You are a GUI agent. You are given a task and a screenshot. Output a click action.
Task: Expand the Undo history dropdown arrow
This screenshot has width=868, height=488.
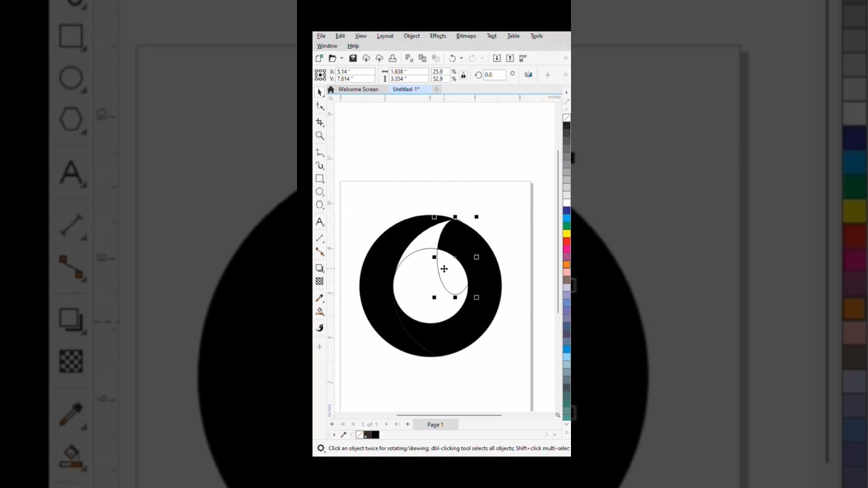[461, 58]
